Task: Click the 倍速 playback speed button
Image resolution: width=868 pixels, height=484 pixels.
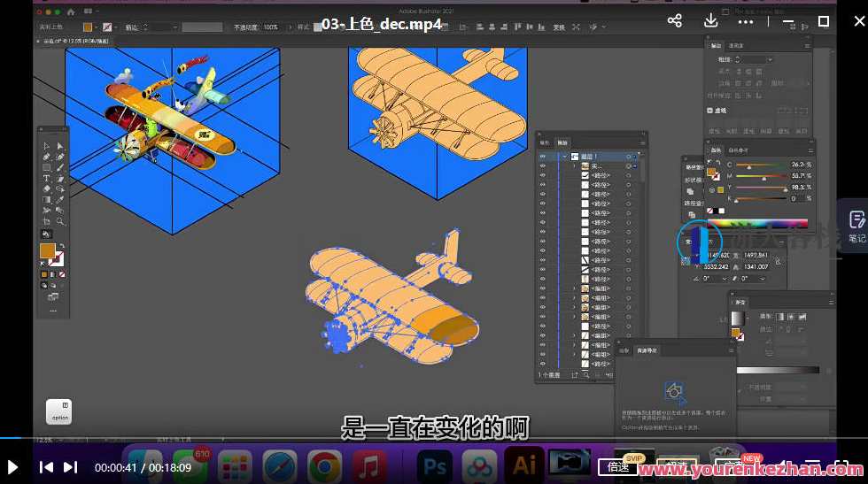Action: (x=616, y=466)
